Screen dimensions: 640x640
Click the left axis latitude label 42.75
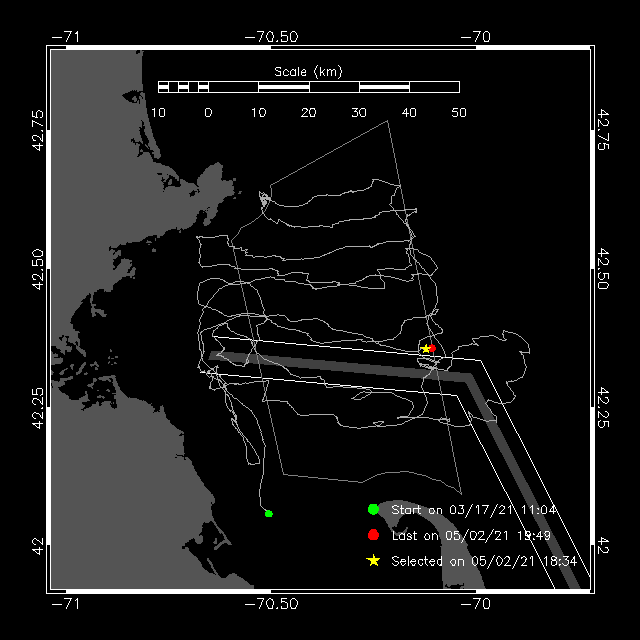[38, 130]
